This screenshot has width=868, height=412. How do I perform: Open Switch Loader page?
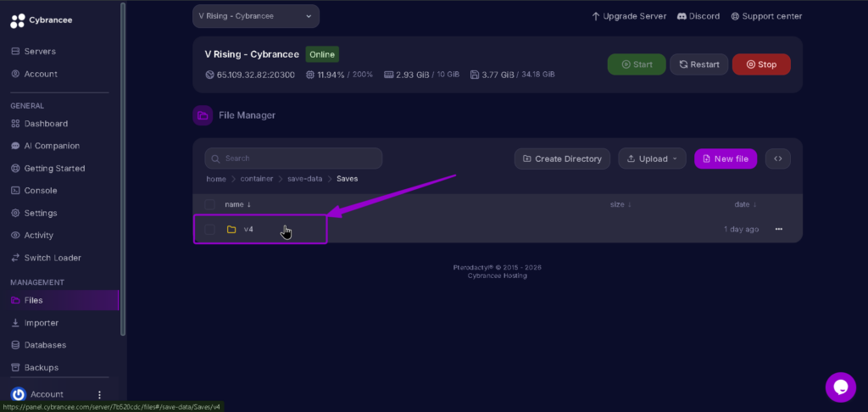46,258
